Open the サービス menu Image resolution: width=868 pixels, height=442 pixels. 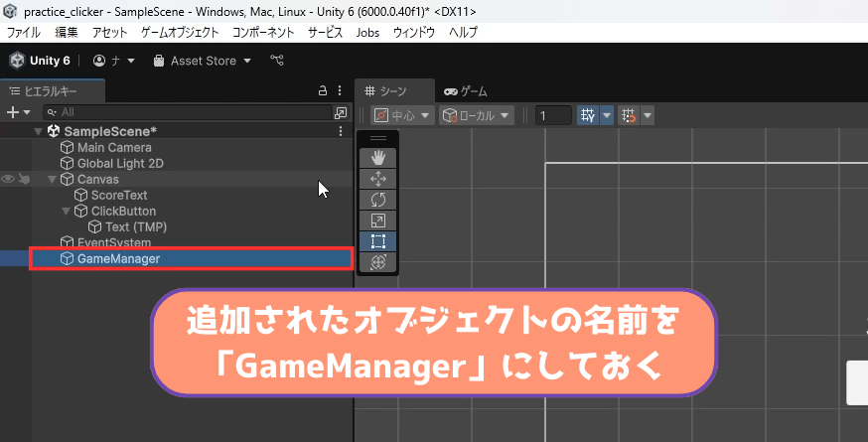click(x=325, y=32)
